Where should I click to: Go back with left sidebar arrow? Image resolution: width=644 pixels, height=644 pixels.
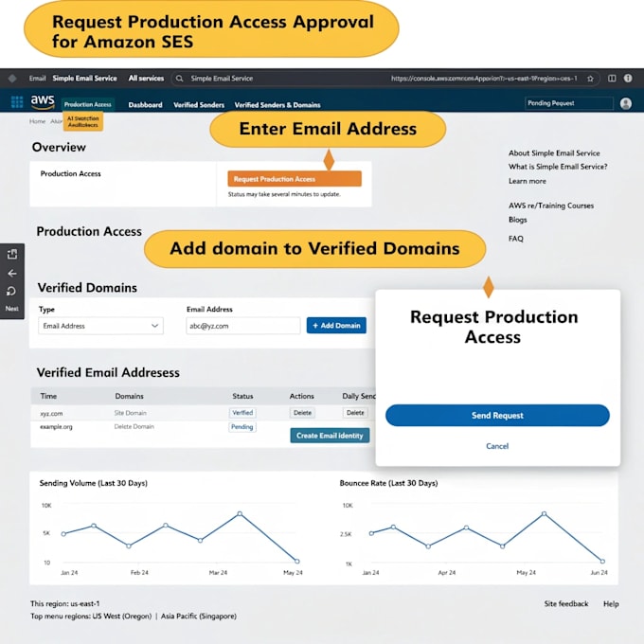[12, 273]
